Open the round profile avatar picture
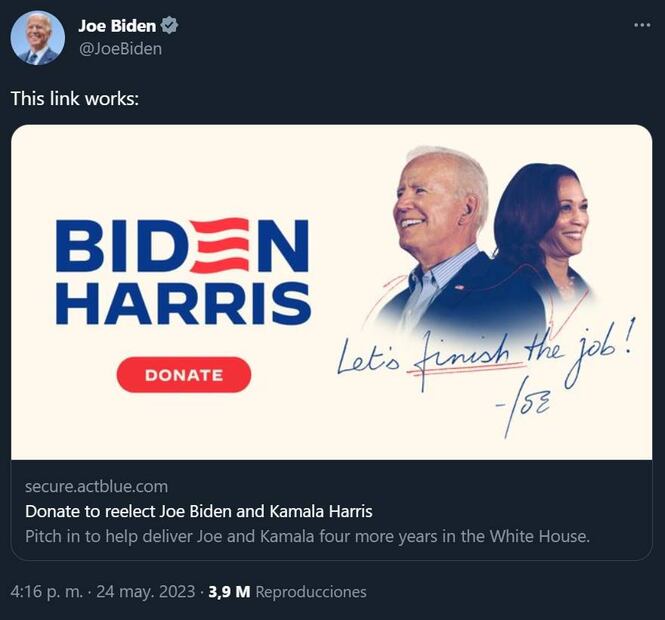 tap(38, 38)
